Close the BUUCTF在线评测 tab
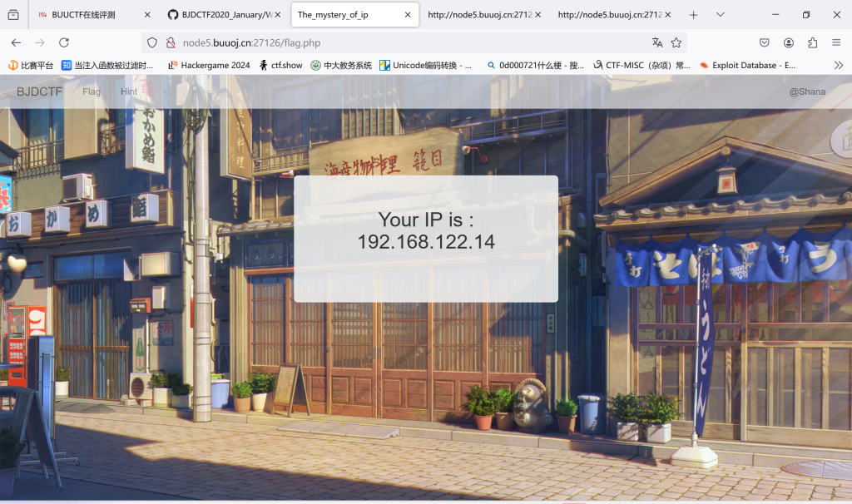The height and width of the screenshot is (504, 852). [x=147, y=15]
